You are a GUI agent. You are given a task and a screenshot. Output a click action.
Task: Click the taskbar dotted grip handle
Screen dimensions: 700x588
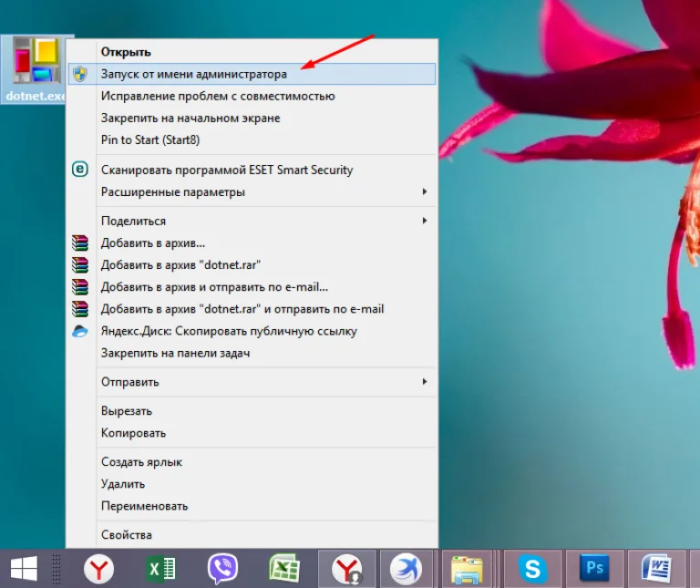(56, 569)
